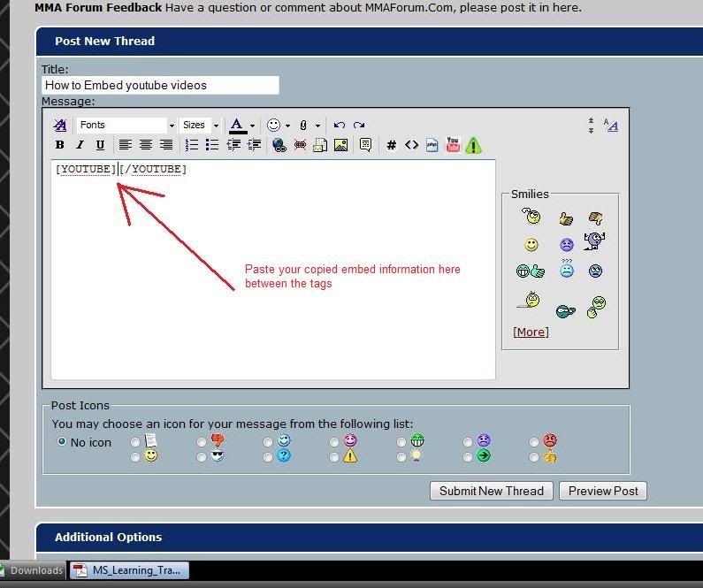Insert the yellow smiling face smilie
The height and width of the screenshot is (588, 703).
[531, 245]
